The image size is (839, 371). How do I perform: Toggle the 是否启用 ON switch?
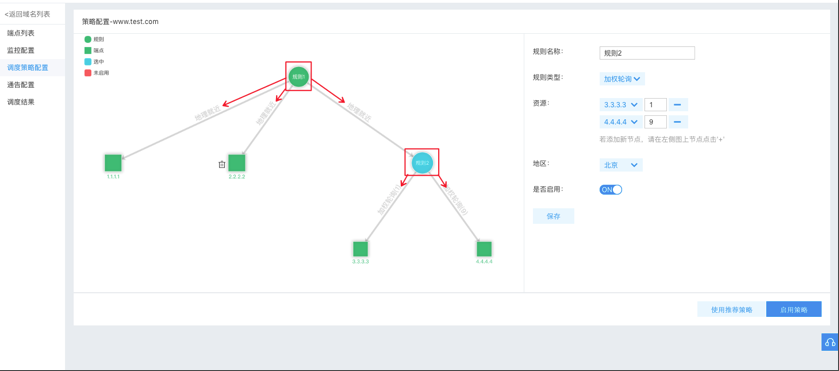click(611, 190)
